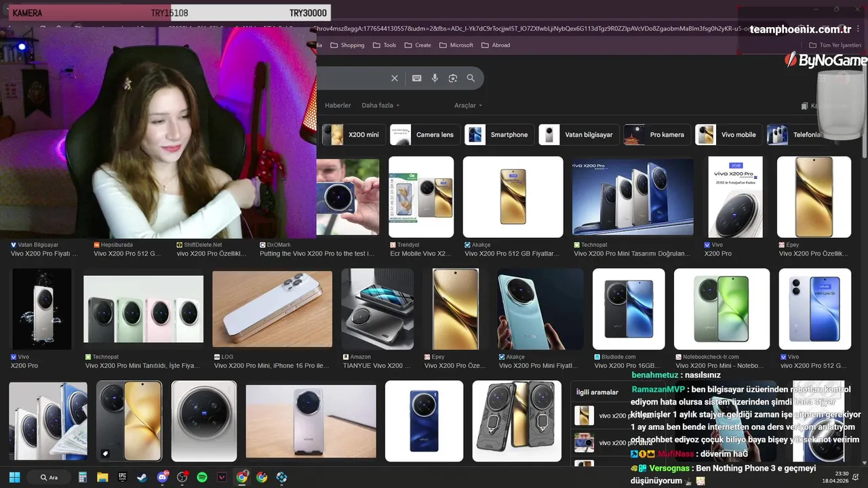The height and width of the screenshot is (488, 868).
Task: Switch to active Chrome taskbar icon
Action: 242,477
